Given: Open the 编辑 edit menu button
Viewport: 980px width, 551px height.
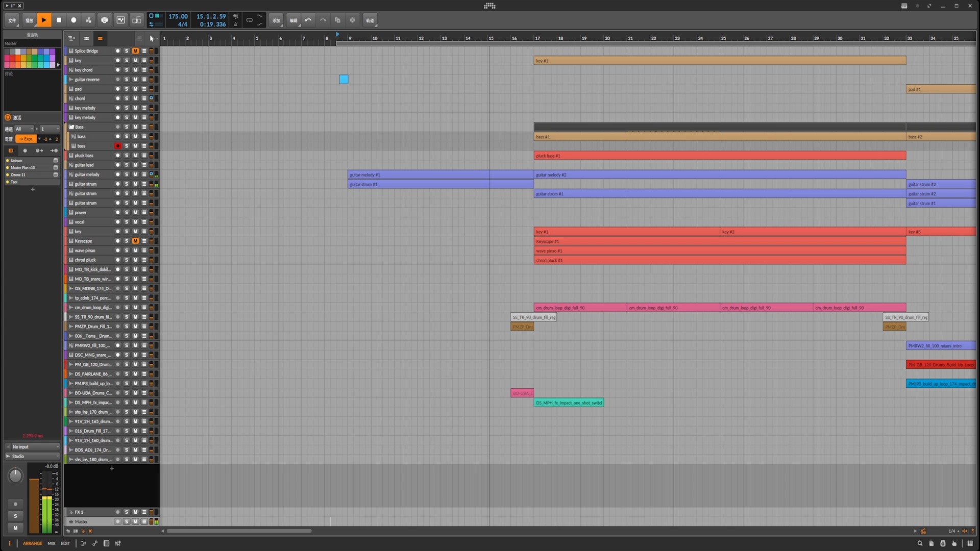Looking at the screenshot, I should tap(293, 20).
